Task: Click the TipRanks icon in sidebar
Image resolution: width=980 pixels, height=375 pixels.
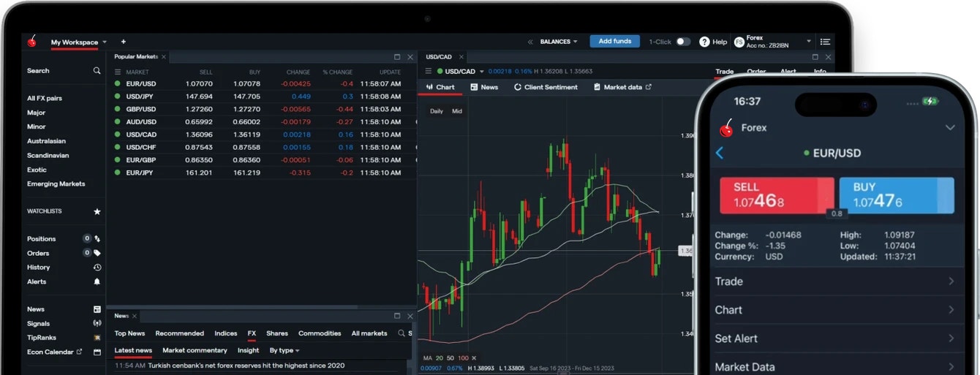Action: (97, 338)
